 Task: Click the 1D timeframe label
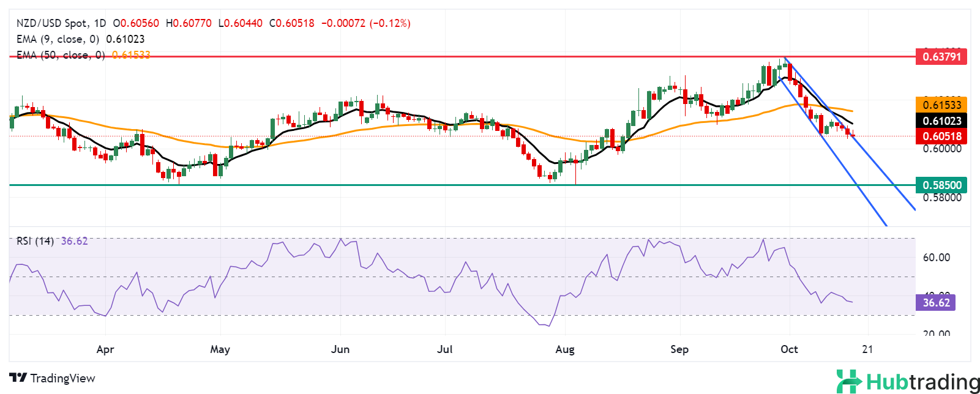pos(100,23)
